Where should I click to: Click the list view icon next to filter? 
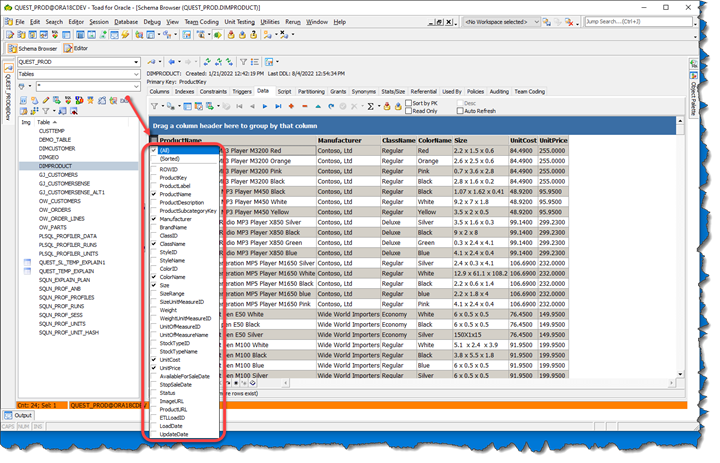(255, 62)
